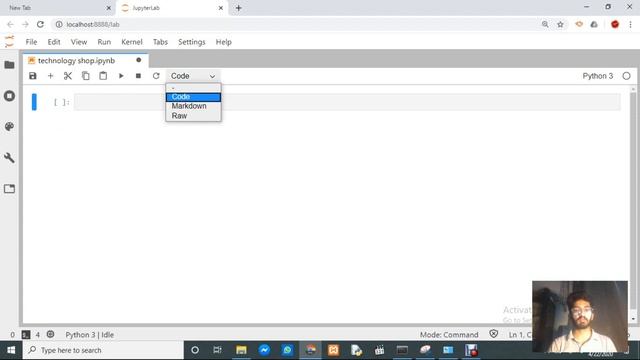
Task: Copy the selected cell
Action: [85, 76]
